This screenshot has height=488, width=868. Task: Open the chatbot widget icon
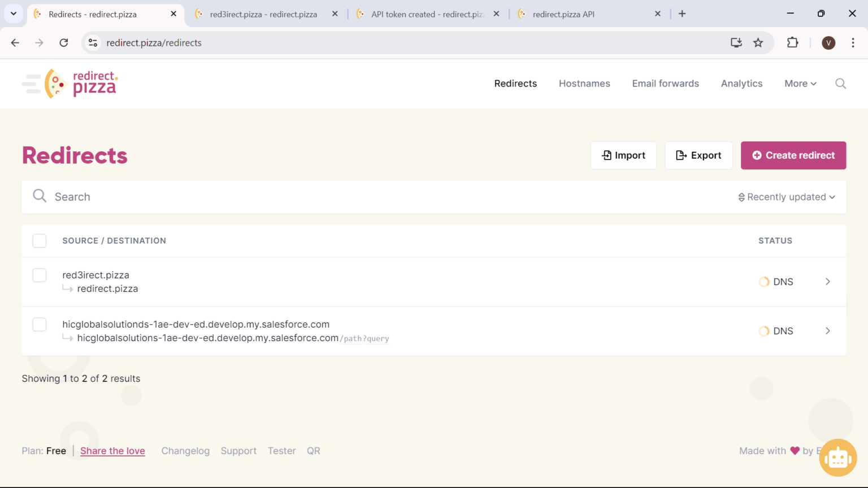[x=837, y=457]
